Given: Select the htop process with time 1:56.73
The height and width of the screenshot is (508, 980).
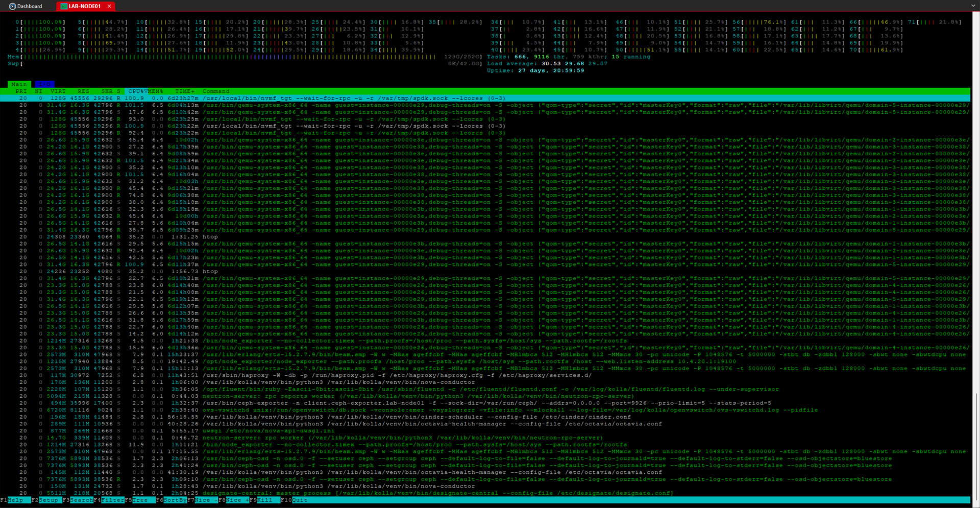Looking at the screenshot, I should click(485, 272).
